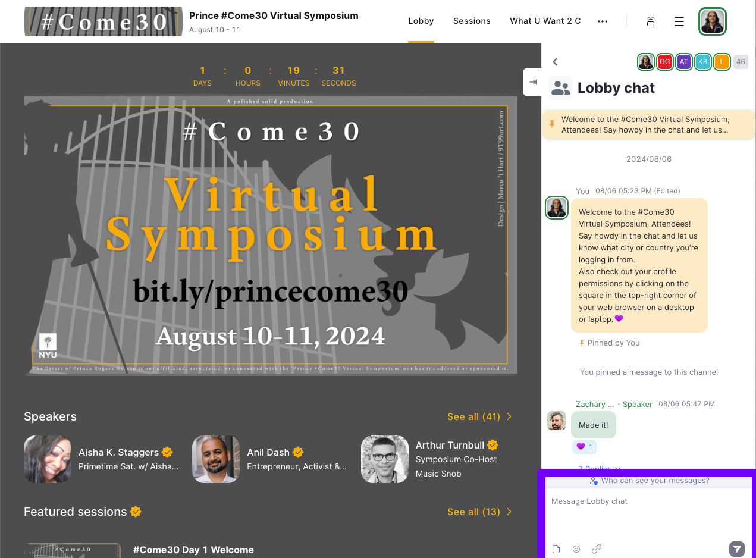The width and height of the screenshot is (756, 558).
Task: Click the Lobby chat group icon
Action: [560, 88]
